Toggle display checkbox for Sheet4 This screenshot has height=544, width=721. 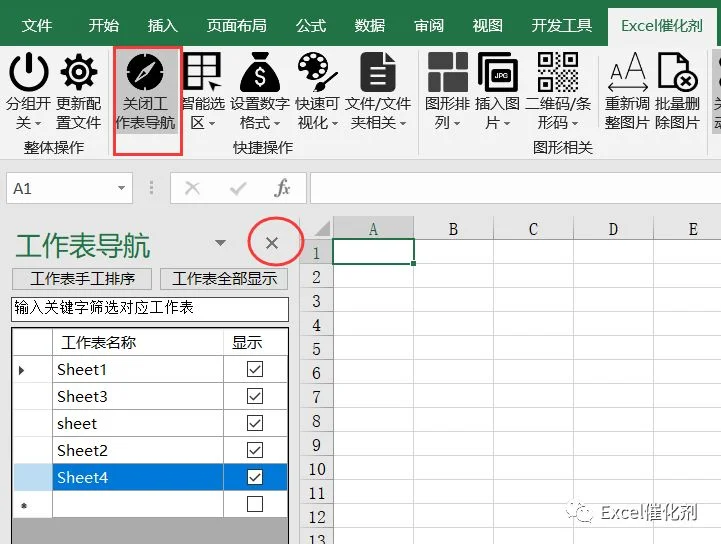click(x=255, y=477)
